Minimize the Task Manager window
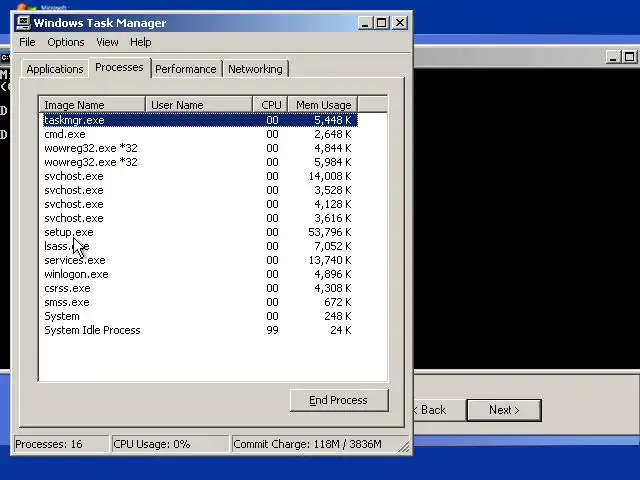 (x=365, y=23)
